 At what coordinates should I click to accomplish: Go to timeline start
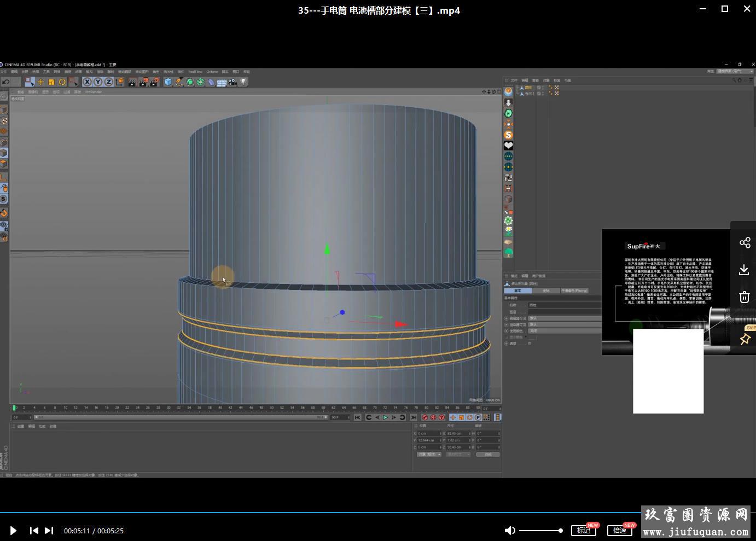pos(357,417)
